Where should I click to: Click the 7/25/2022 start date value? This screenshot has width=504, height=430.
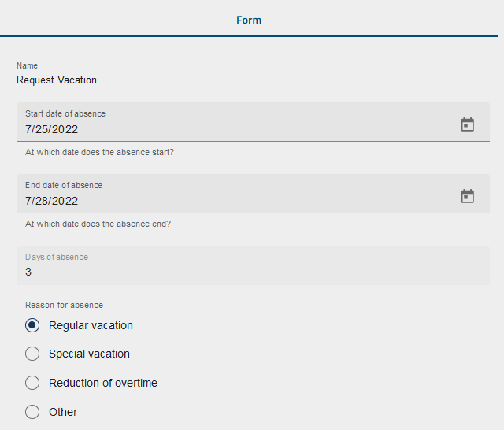pos(52,129)
